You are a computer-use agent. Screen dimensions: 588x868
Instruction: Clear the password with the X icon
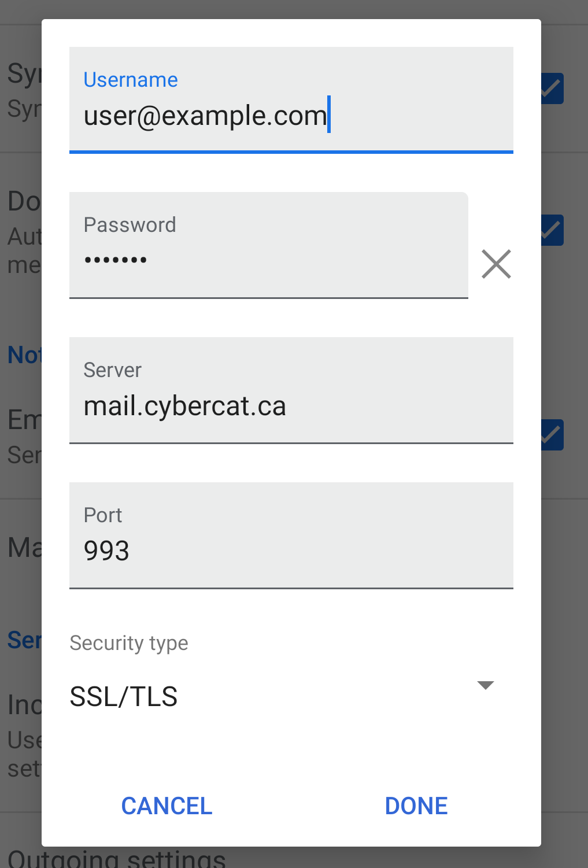[x=496, y=264]
